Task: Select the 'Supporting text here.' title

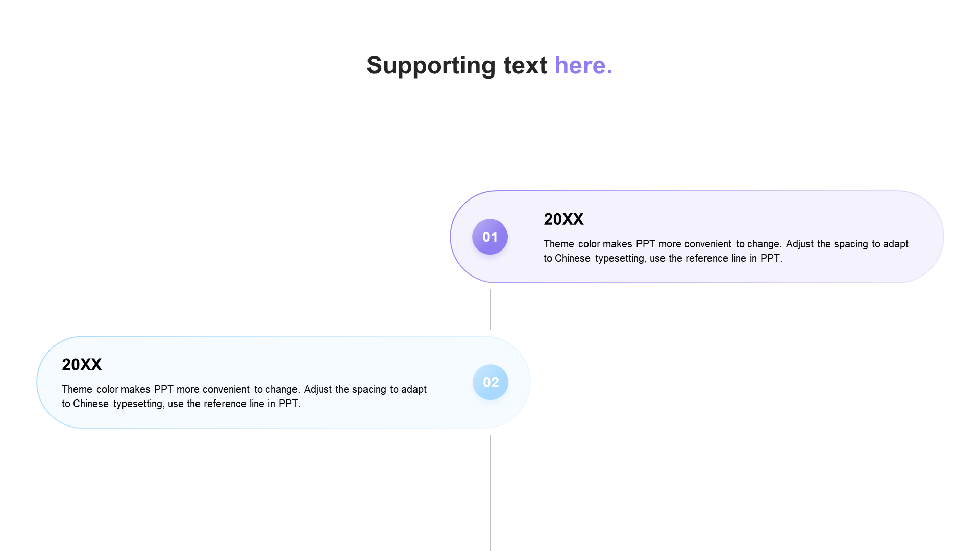Action: [489, 65]
